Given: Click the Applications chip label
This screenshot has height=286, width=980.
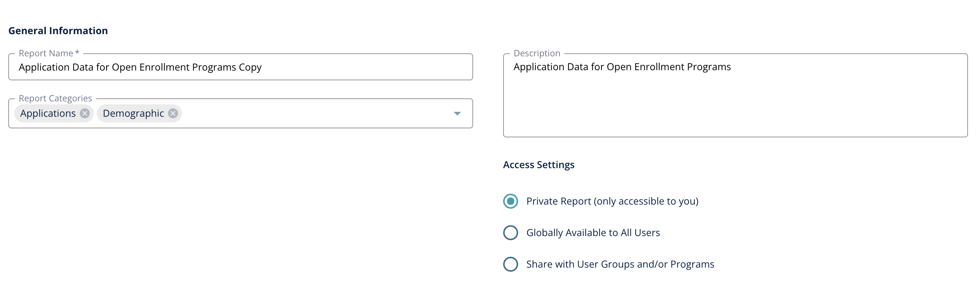Looking at the screenshot, I should tap(48, 113).
